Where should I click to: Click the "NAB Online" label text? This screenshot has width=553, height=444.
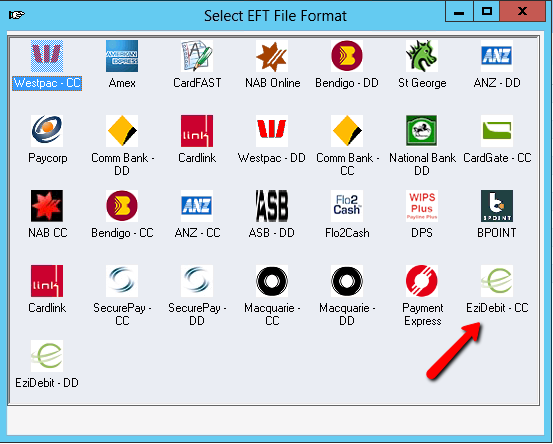click(273, 83)
